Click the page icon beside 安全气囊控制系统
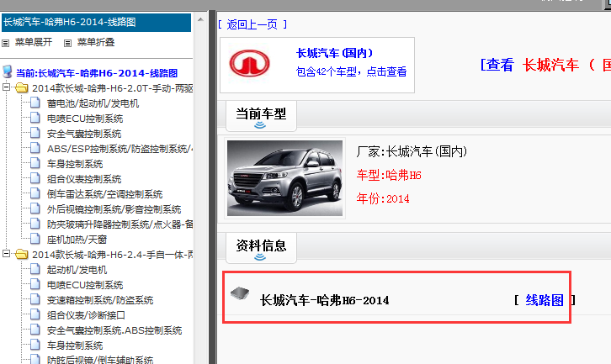Screen dimensions: 611x364 click(x=35, y=133)
